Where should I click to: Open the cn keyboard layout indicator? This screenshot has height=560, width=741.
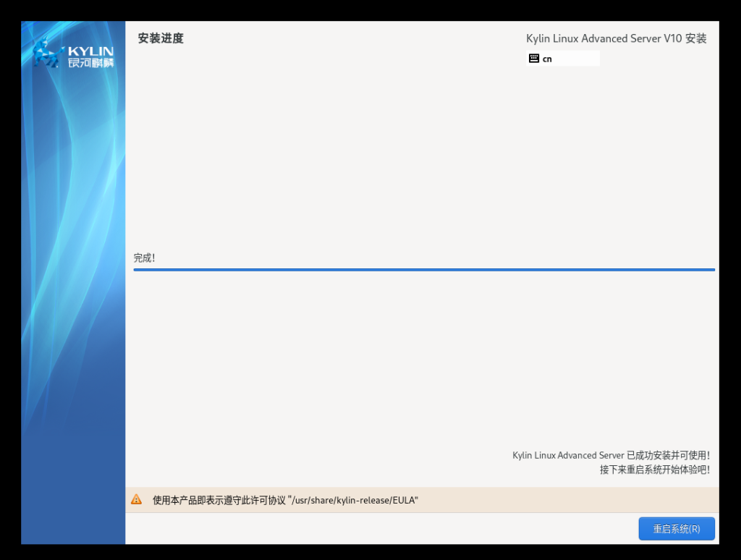tap(563, 58)
